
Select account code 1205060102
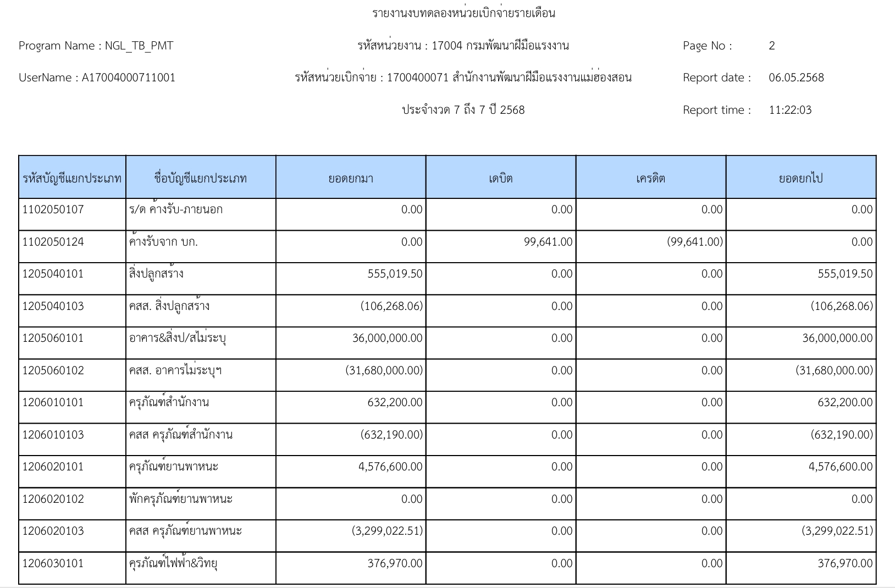pyautogui.click(x=53, y=370)
